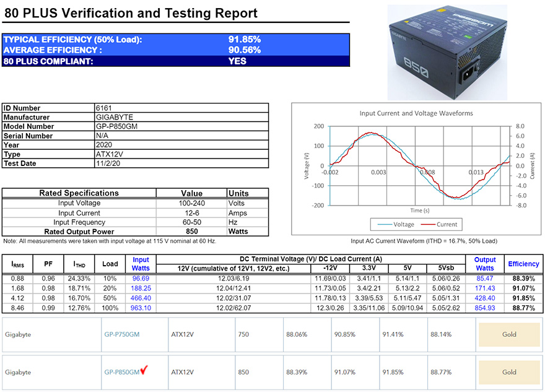This screenshot has height=392, width=545.
Task: Click the input watts value 96.69
Action: pos(141,278)
